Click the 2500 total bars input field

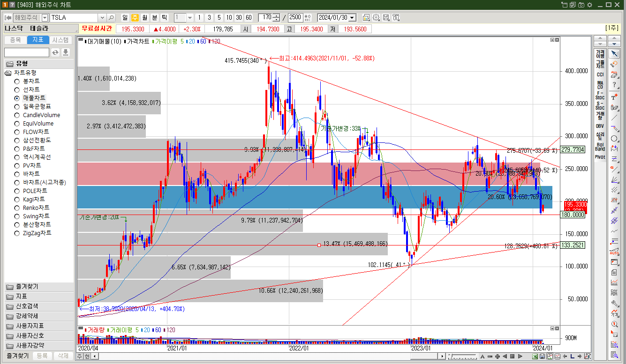coord(295,17)
